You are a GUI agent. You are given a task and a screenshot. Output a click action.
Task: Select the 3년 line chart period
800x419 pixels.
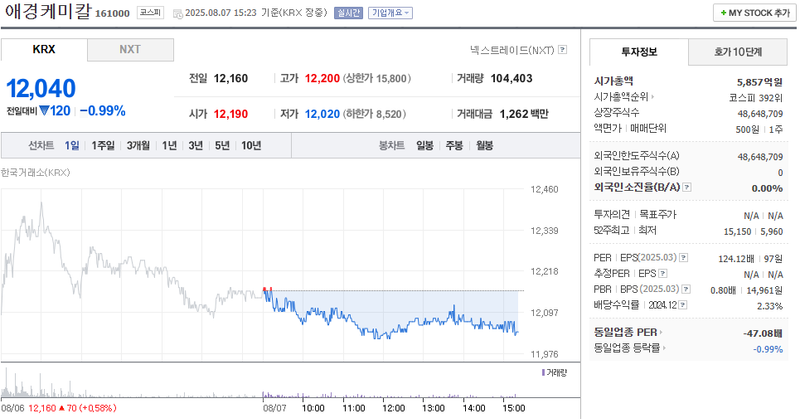click(195, 145)
